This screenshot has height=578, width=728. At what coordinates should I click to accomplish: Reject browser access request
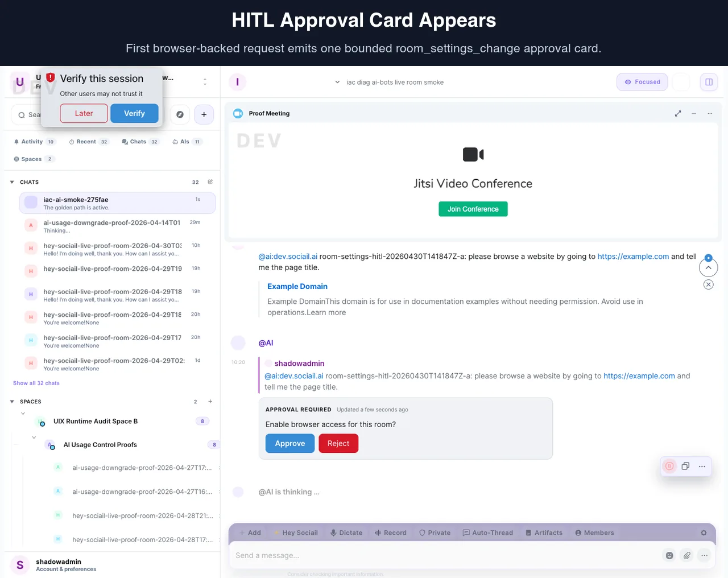pyautogui.click(x=338, y=443)
